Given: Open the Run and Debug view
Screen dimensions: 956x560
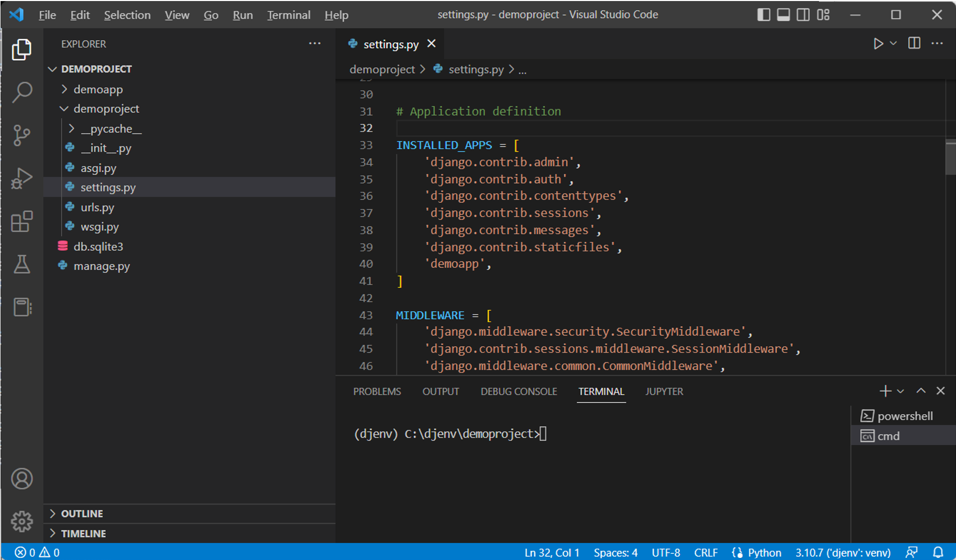Looking at the screenshot, I should pos(21,178).
